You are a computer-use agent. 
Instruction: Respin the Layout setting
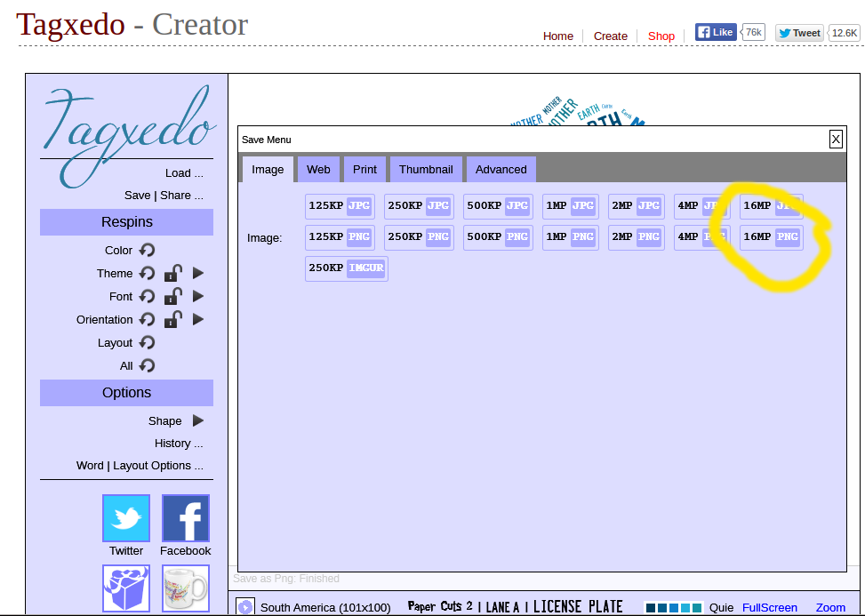147,342
